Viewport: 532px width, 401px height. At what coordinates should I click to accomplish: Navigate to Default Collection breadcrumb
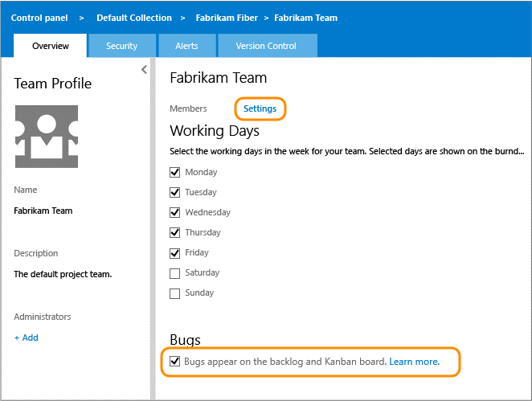click(x=133, y=18)
